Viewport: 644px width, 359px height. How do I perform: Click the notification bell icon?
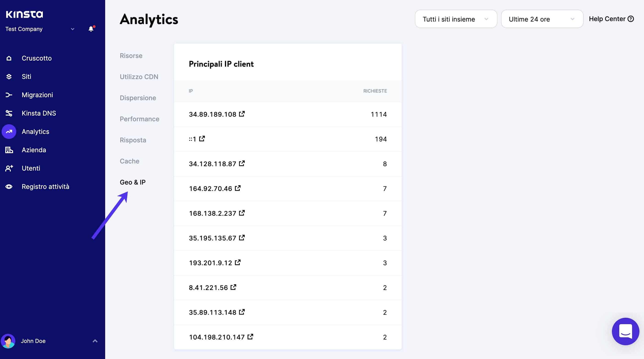pos(91,29)
